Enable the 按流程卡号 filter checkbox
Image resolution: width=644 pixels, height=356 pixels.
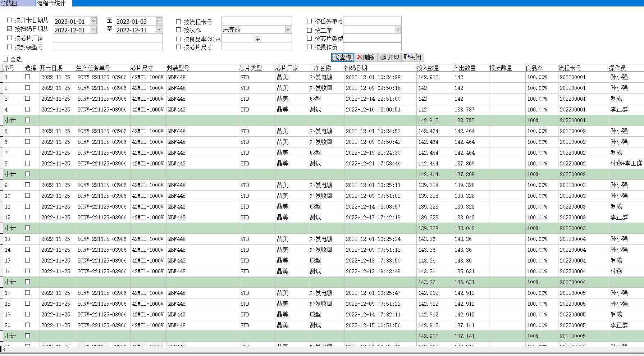coord(179,22)
